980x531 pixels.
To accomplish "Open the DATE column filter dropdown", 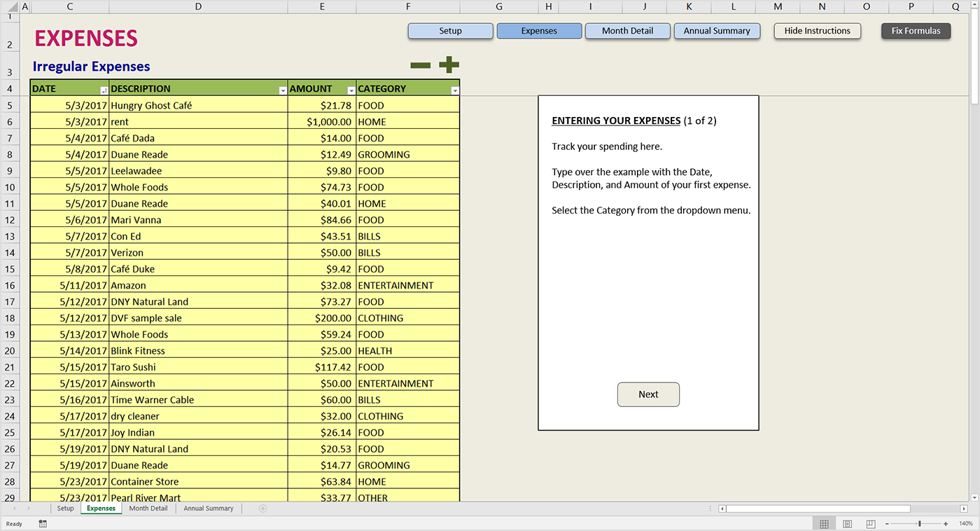I will tap(104, 90).
